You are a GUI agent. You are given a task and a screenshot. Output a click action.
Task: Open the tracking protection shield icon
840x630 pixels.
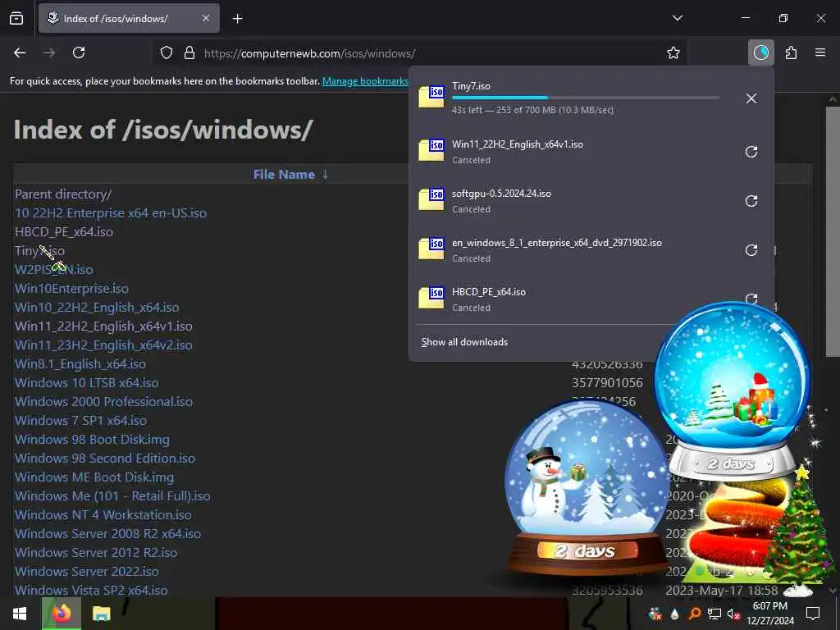click(167, 53)
